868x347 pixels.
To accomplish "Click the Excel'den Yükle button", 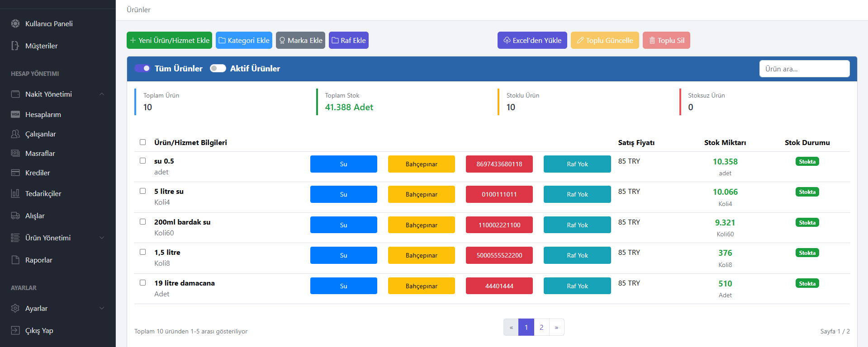I will coord(532,40).
